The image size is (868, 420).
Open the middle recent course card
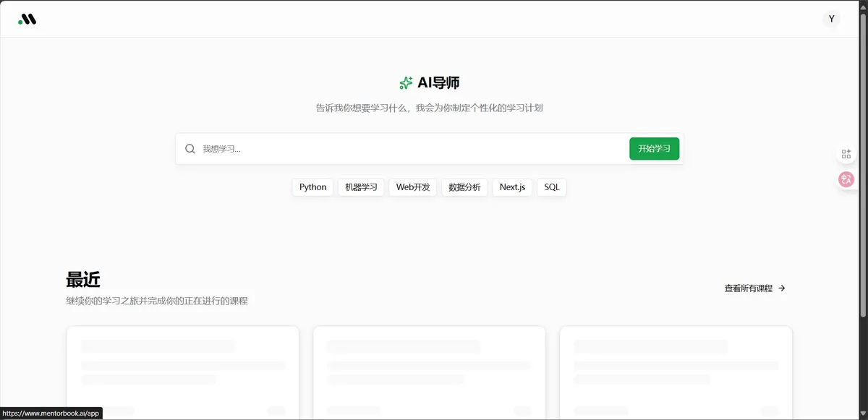pyautogui.click(x=429, y=372)
